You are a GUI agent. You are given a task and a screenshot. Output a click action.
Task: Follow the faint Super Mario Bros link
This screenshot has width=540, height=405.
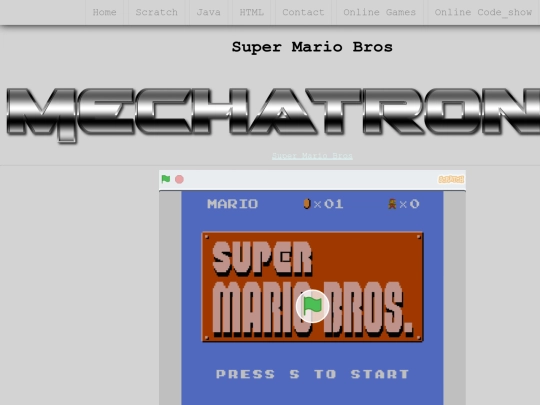(x=312, y=156)
